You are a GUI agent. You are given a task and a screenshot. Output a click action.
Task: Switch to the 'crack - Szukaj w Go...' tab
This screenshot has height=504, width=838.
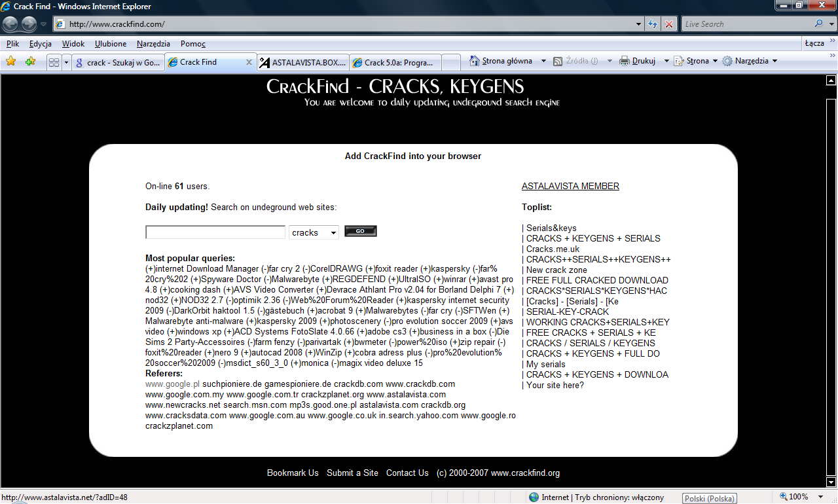[x=118, y=63]
